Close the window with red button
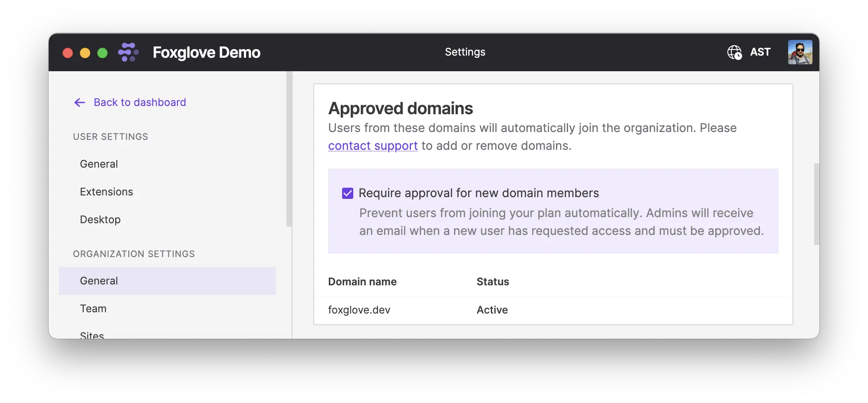Image resolution: width=868 pixels, height=403 pixels. click(68, 53)
